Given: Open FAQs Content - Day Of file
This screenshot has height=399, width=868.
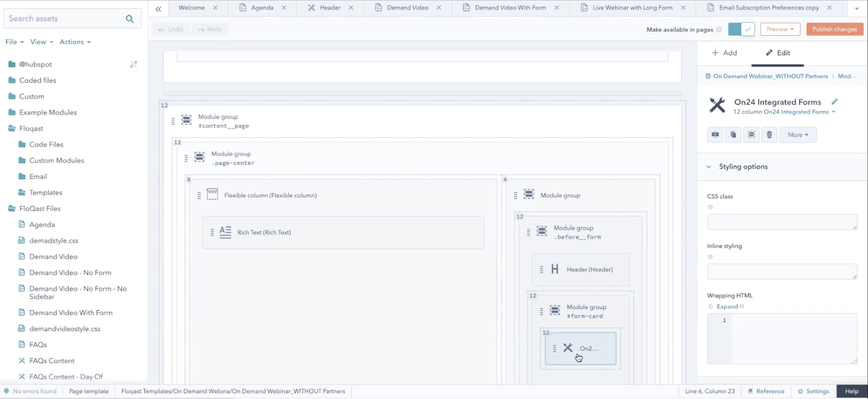Looking at the screenshot, I should tap(66, 377).
